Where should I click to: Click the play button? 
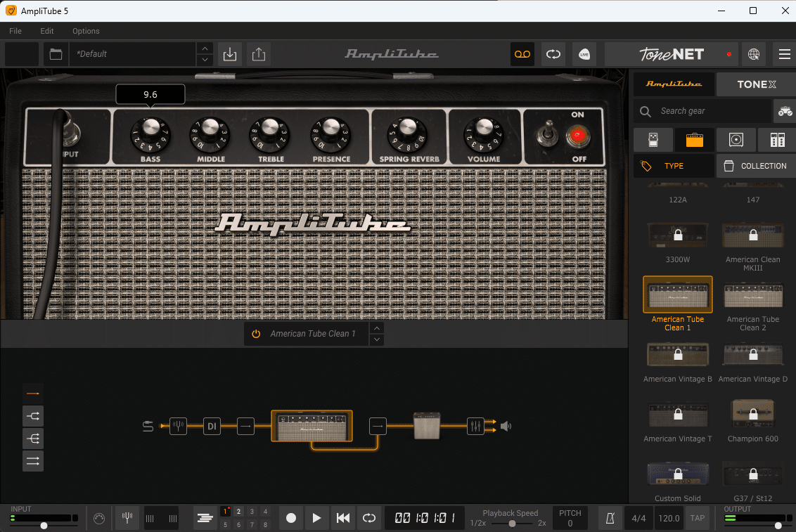coord(316,519)
